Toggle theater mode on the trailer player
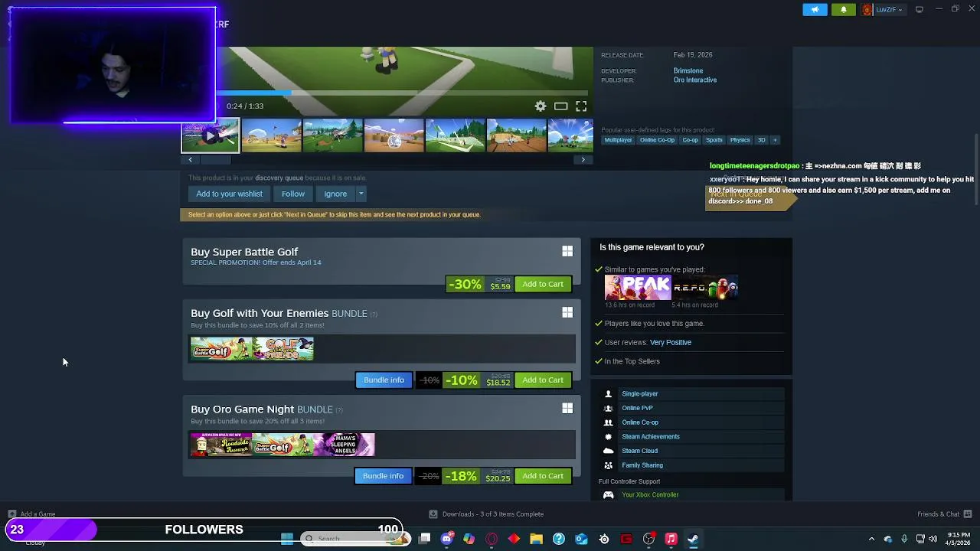The width and height of the screenshot is (980, 551). click(x=561, y=106)
